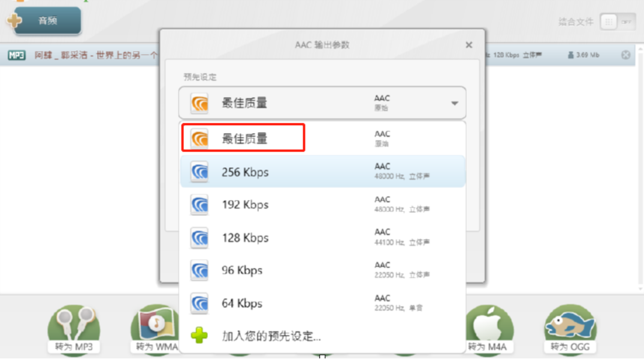Choose the 256 Kbps preset

323,172
